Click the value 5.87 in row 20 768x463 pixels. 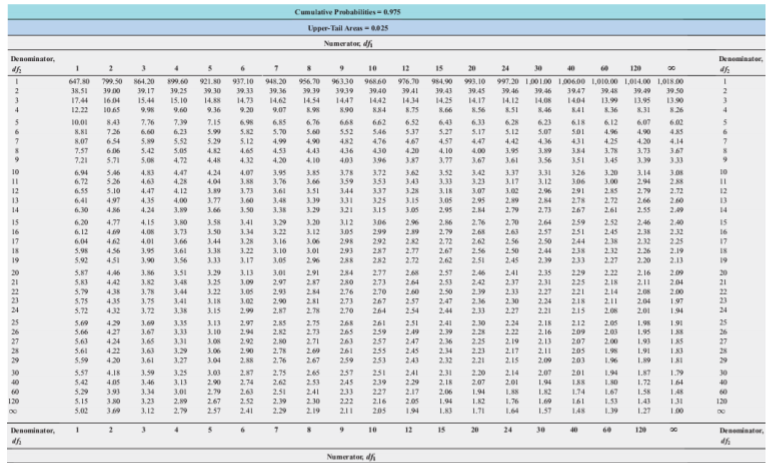click(81, 273)
